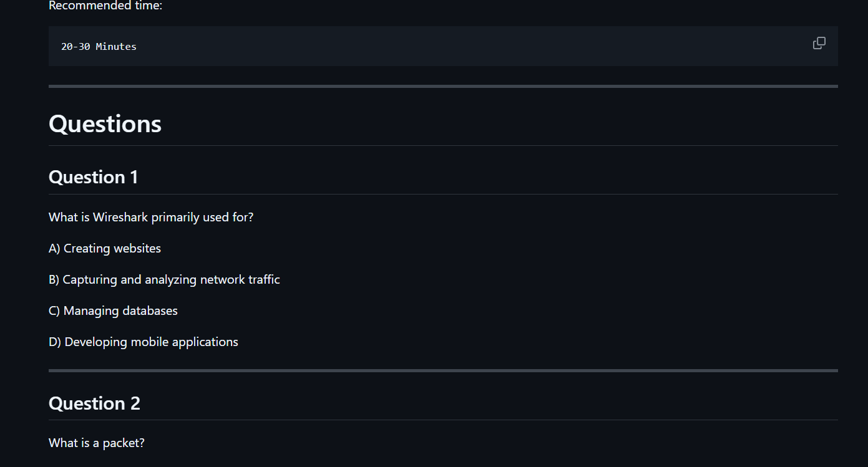Click the thin underline beneath Questions heading
Screen dimensions: 868x467
443,145
